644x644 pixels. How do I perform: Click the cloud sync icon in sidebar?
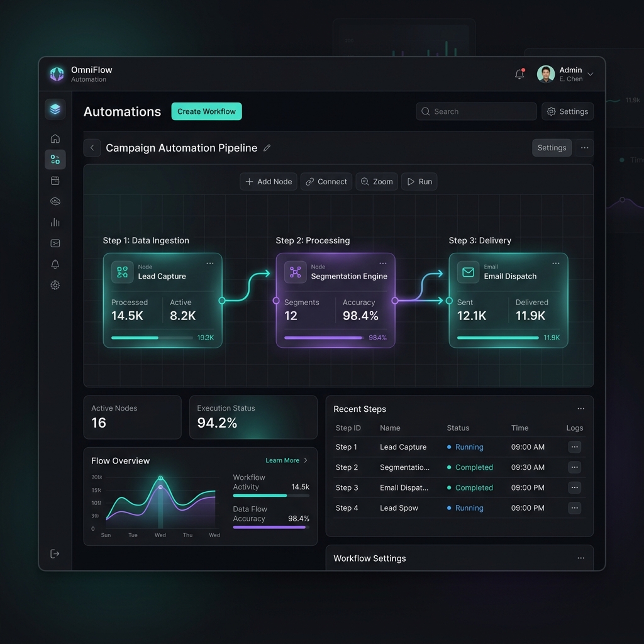[55, 201]
